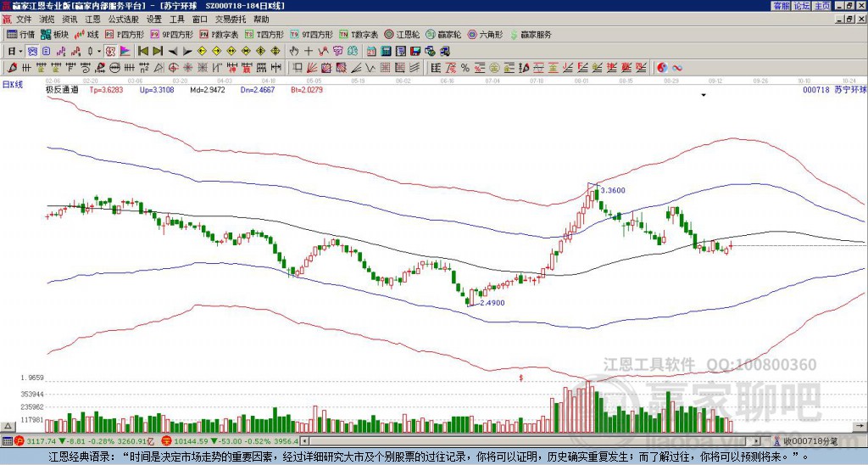Select the triangle ruler drawing tool
This screenshot has width=868, height=465.
[x=159, y=68]
